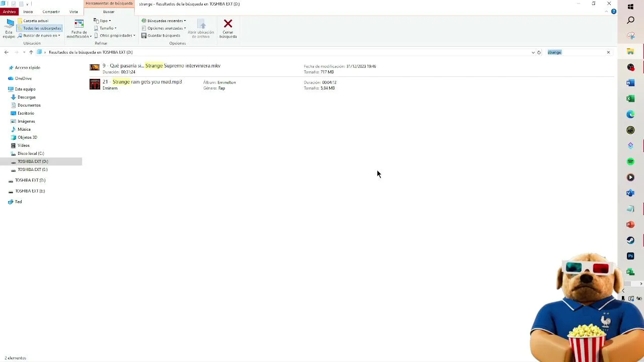The height and width of the screenshot is (362, 644).
Task: Click the 'Álbum: Eminelton' detail
Action: tap(219, 82)
